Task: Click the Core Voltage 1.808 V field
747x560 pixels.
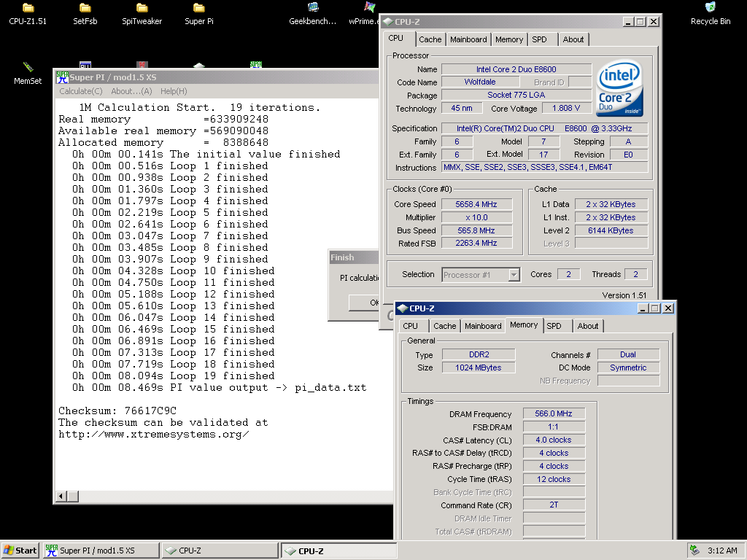Action: tap(566, 108)
